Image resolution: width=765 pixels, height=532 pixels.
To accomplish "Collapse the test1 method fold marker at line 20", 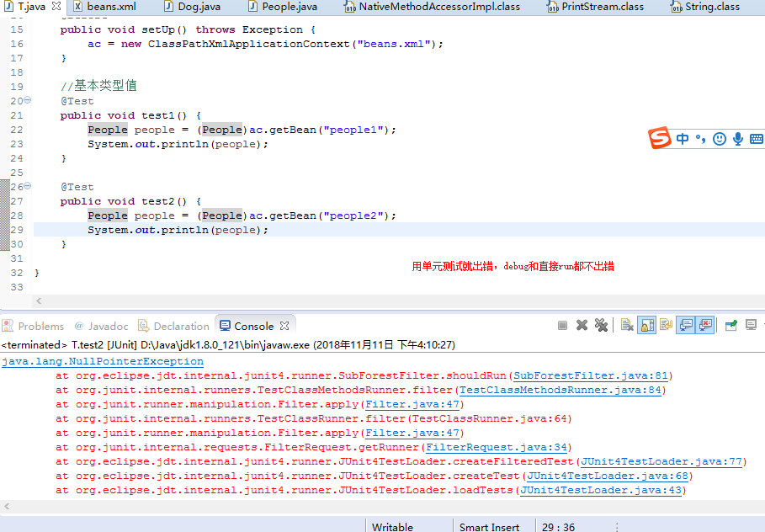I will click(28, 100).
